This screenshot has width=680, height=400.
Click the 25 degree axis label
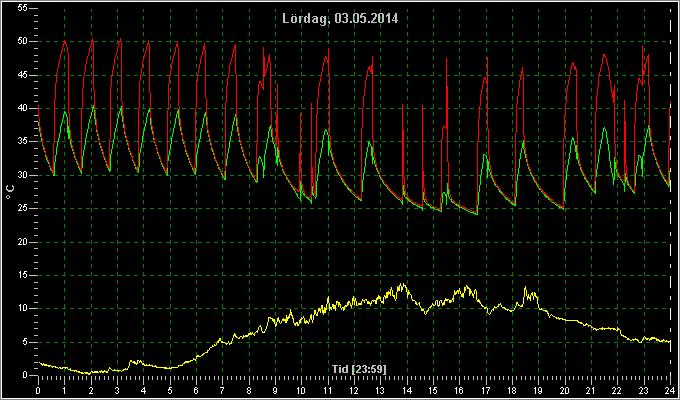point(23,209)
